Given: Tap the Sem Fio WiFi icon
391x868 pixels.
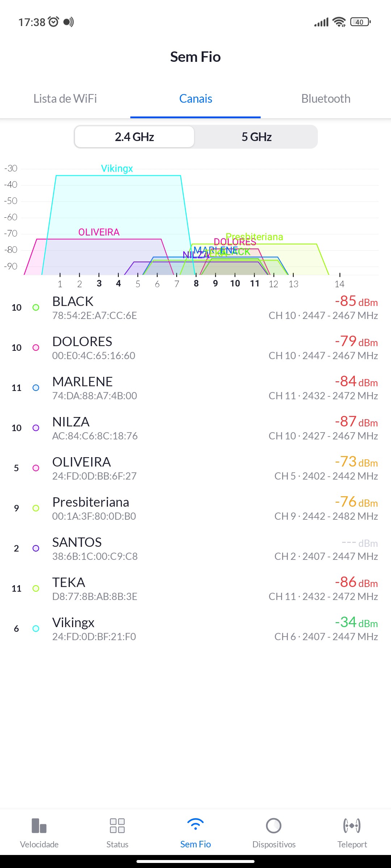Looking at the screenshot, I should tap(195, 825).
